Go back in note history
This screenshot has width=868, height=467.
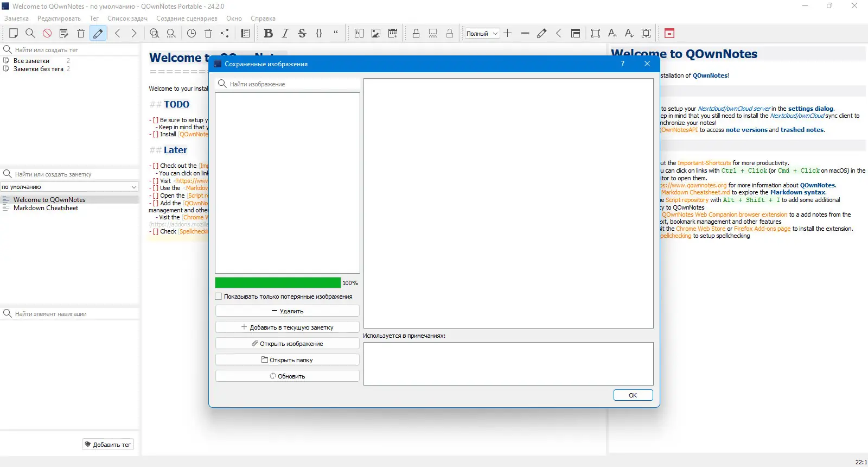point(118,33)
